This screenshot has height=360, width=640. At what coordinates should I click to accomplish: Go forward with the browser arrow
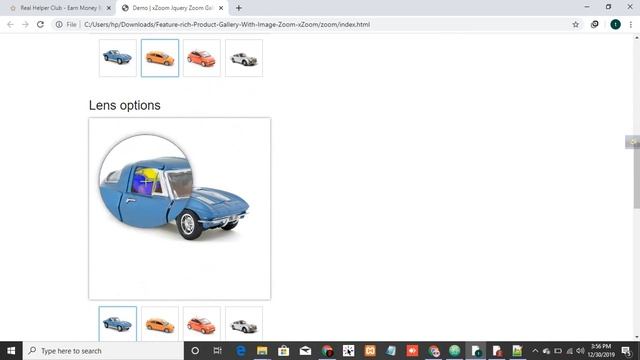tap(25, 24)
